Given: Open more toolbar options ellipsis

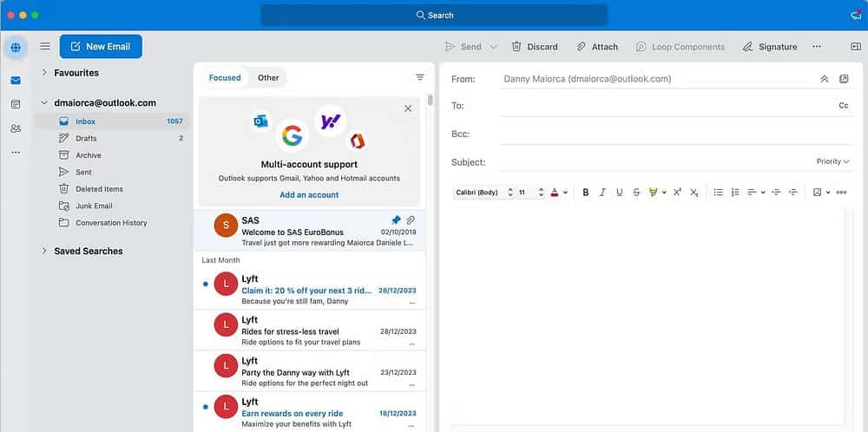Looking at the screenshot, I should [x=817, y=47].
